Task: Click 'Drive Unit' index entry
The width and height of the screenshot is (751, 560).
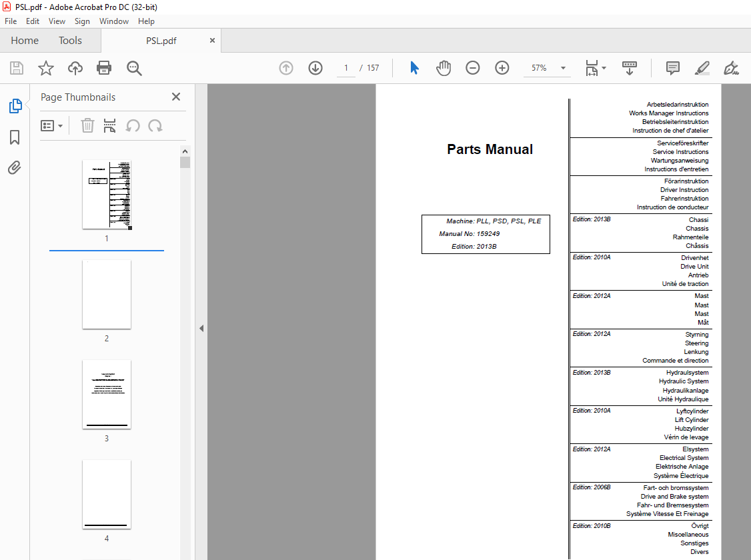Action: pos(694,266)
